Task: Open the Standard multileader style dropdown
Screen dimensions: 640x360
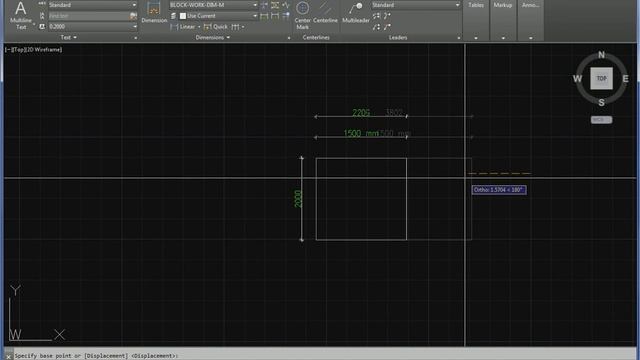Action: [x=416, y=5]
